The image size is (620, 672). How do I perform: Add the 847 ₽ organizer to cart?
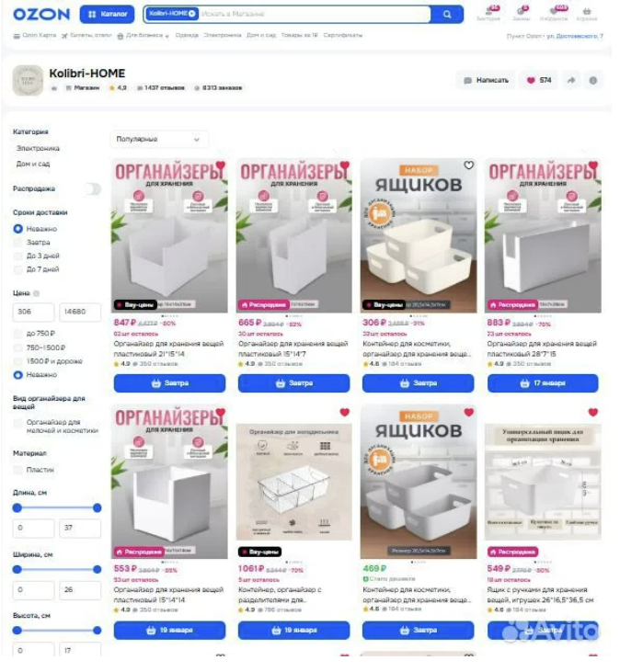tap(169, 383)
